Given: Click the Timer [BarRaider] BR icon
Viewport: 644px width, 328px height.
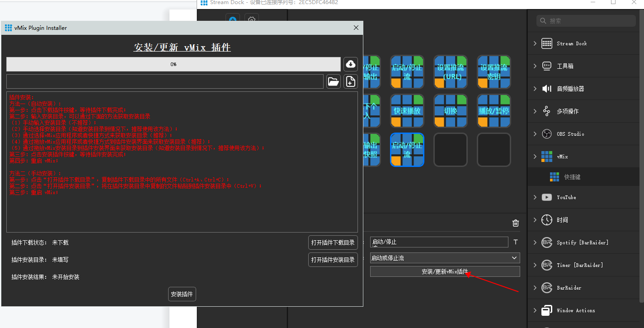Looking at the screenshot, I should click(x=547, y=265).
